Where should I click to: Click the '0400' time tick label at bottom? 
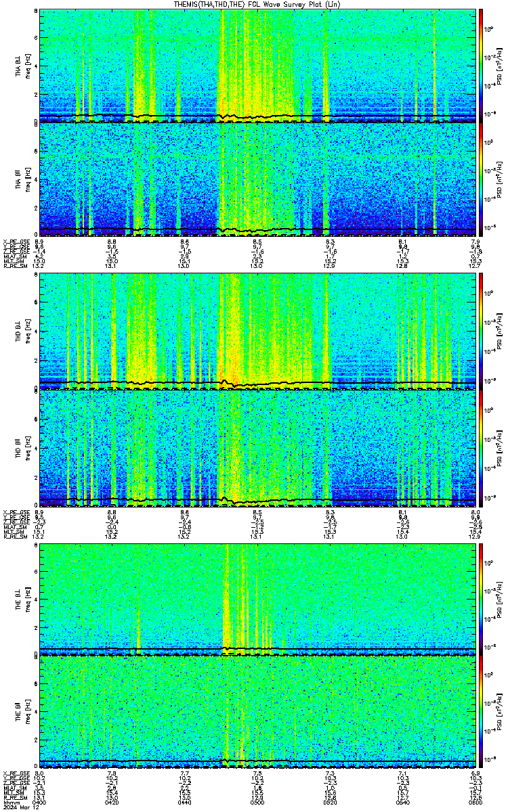39,802
